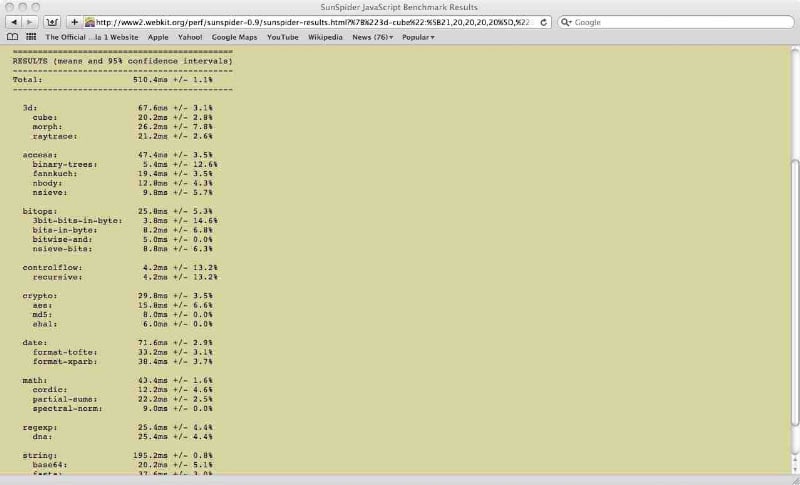Viewport: 800px width, 485px height.
Task: Click the 'dna:' result row
Action: [122, 437]
